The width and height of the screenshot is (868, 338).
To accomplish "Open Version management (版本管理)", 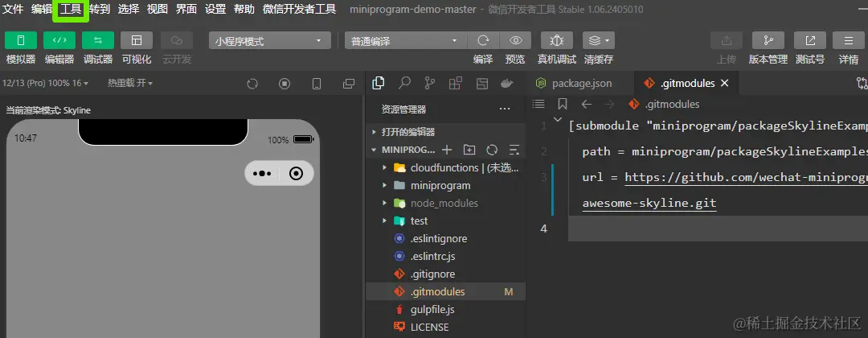I will (768, 40).
